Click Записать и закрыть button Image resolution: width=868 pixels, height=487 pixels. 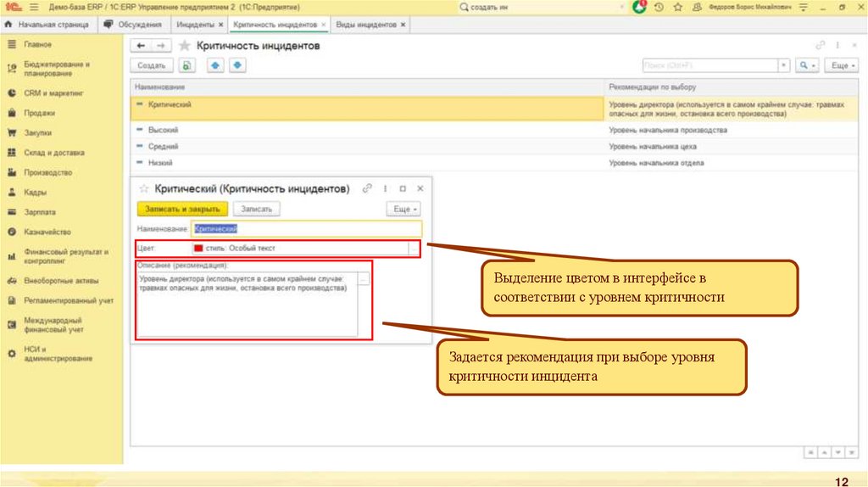tap(182, 209)
